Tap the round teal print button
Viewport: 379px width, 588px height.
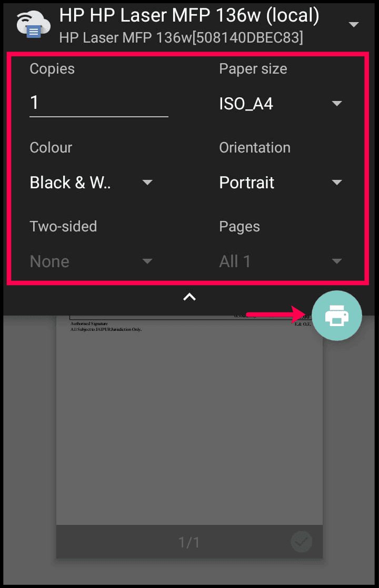pyautogui.click(x=336, y=316)
